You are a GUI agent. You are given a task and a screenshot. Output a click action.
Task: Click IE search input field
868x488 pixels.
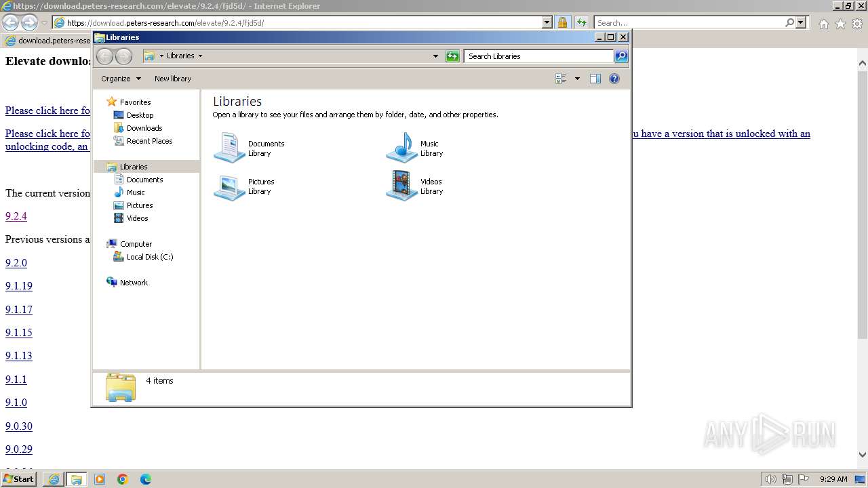tap(689, 22)
